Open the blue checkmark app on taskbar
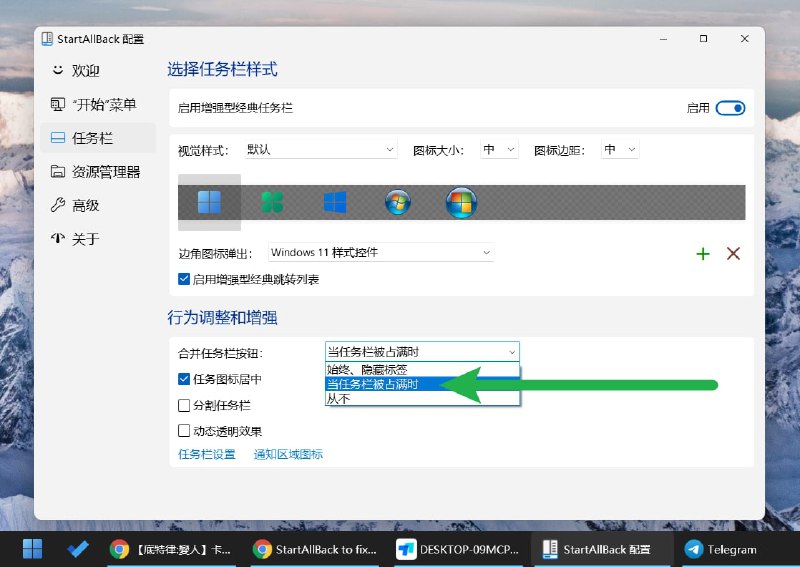The width and height of the screenshot is (800, 567). [78, 549]
